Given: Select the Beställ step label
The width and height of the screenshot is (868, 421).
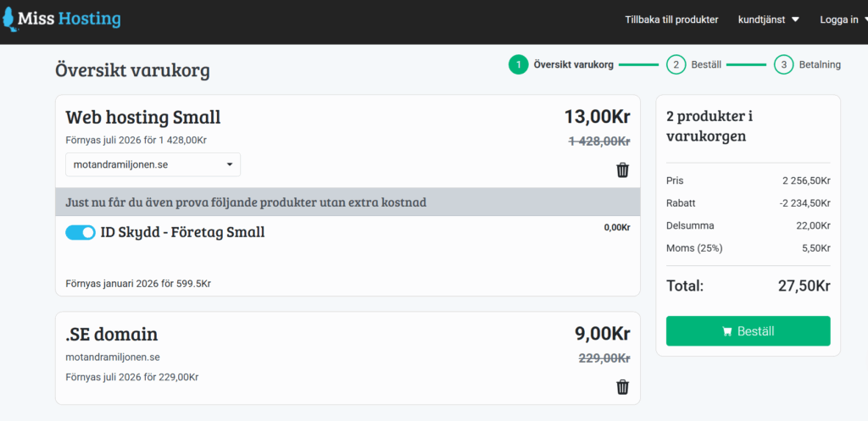Looking at the screenshot, I should [705, 64].
